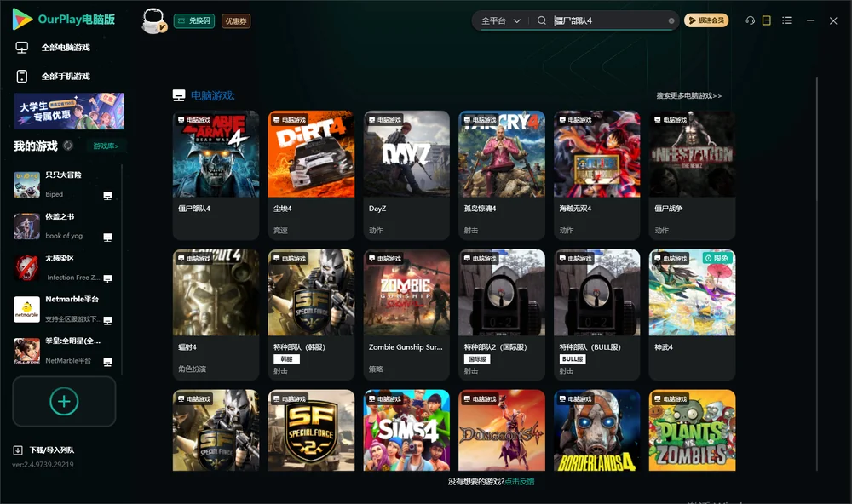
Task: Select Netmarble平台 in my games
Action: tap(64, 309)
